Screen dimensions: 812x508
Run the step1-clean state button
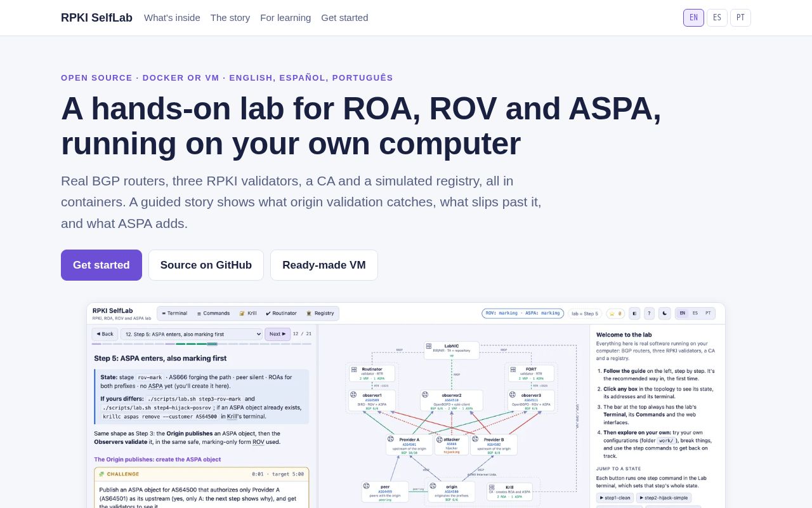tap(615, 498)
